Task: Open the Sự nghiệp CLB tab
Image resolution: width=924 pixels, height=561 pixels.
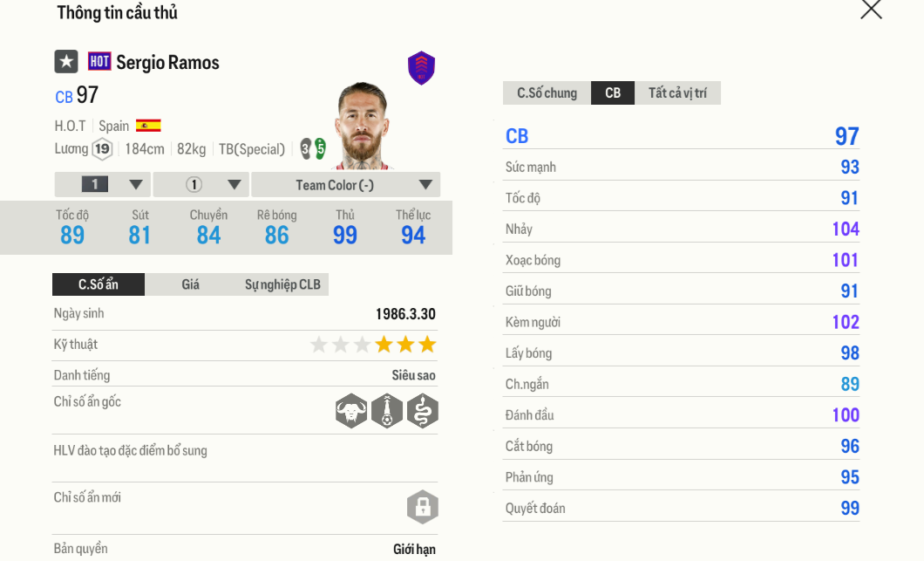Action: point(282,284)
